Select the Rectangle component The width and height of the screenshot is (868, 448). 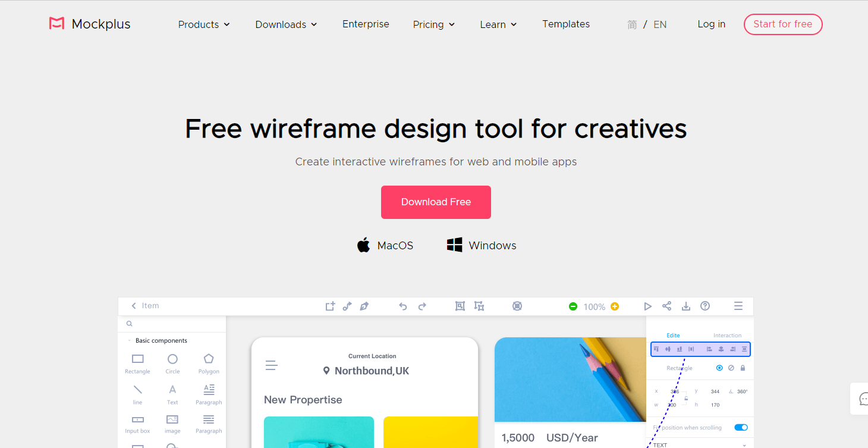137,364
